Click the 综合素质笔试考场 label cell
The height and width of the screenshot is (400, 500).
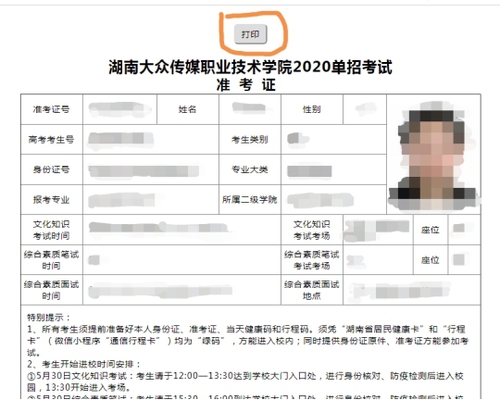pyautogui.click(x=312, y=260)
